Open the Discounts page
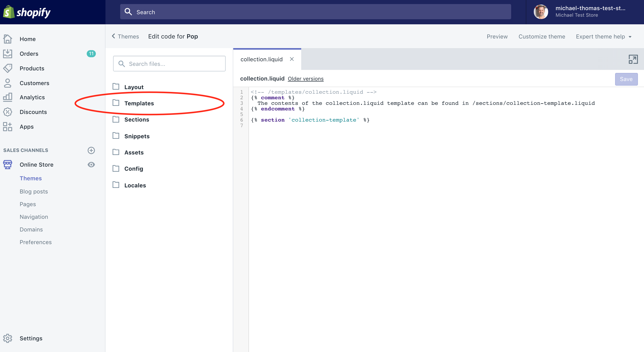644x352 pixels. pyautogui.click(x=33, y=112)
